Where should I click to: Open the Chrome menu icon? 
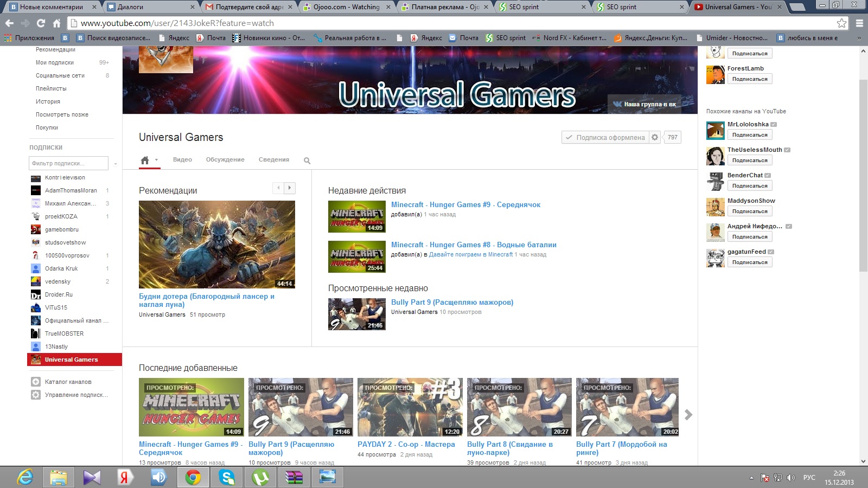click(x=859, y=23)
